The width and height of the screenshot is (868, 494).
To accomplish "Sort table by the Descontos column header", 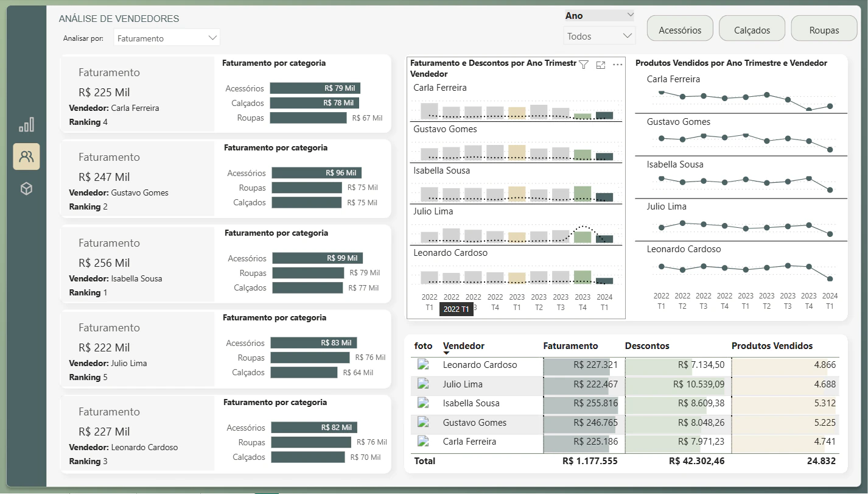I will (x=647, y=346).
